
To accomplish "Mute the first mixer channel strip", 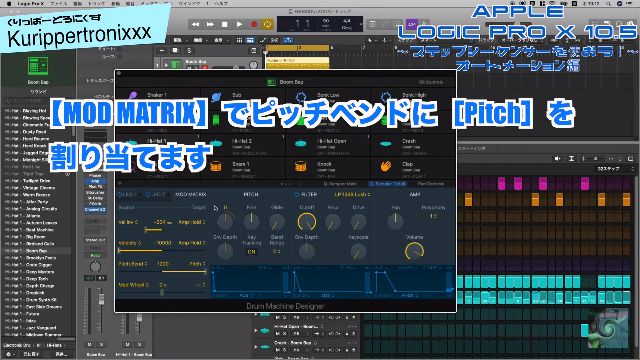I will point(89,344).
